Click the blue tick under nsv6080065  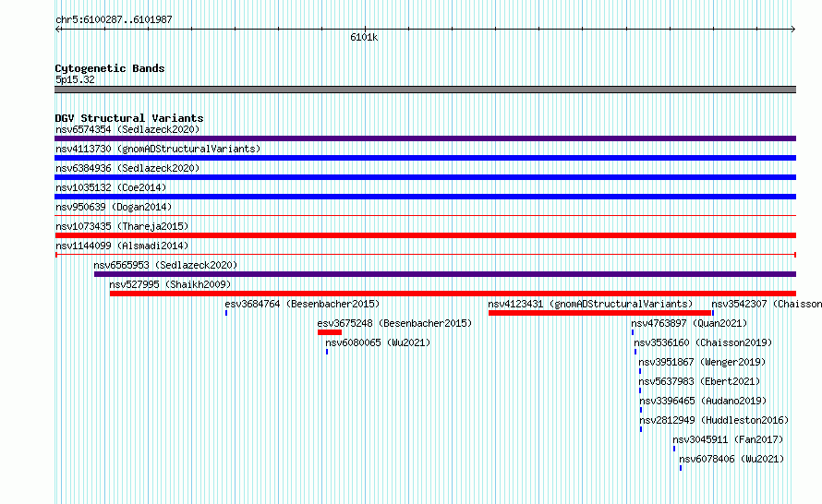pyautogui.click(x=327, y=352)
